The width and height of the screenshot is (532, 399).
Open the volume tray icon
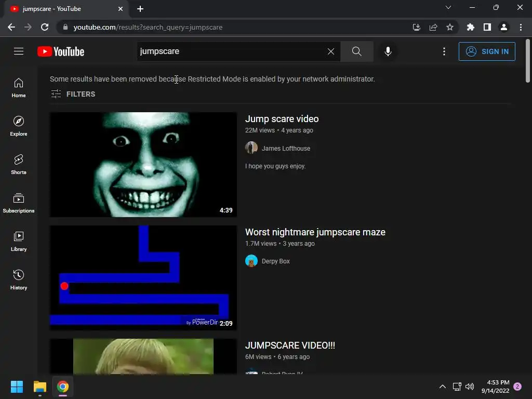point(470,387)
